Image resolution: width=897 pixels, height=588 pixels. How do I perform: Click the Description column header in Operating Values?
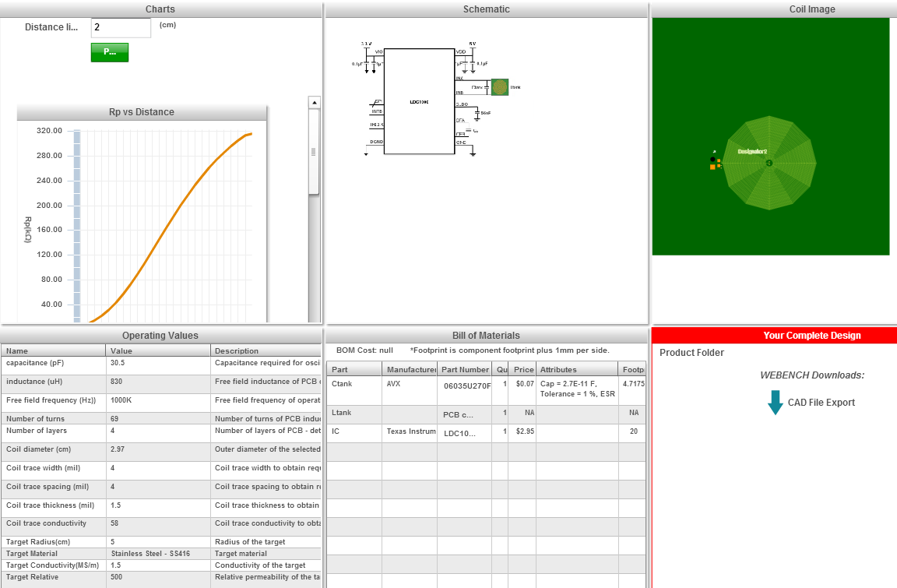pos(266,350)
